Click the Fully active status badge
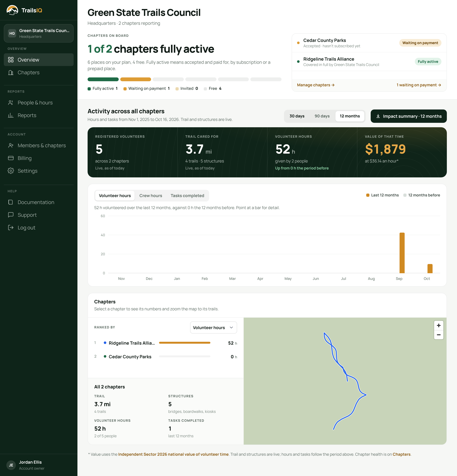Screen dimensions: 457x476 (x=428, y=61)
